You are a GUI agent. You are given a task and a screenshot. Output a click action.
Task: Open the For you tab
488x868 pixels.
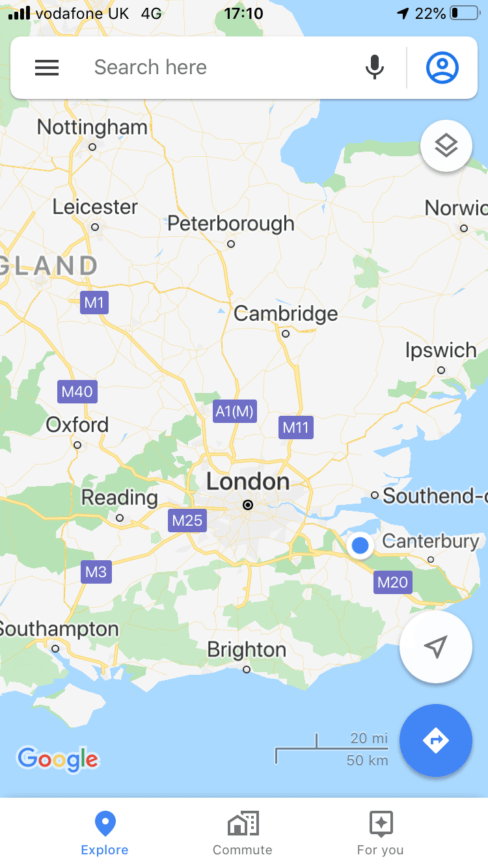coord(381,834)
